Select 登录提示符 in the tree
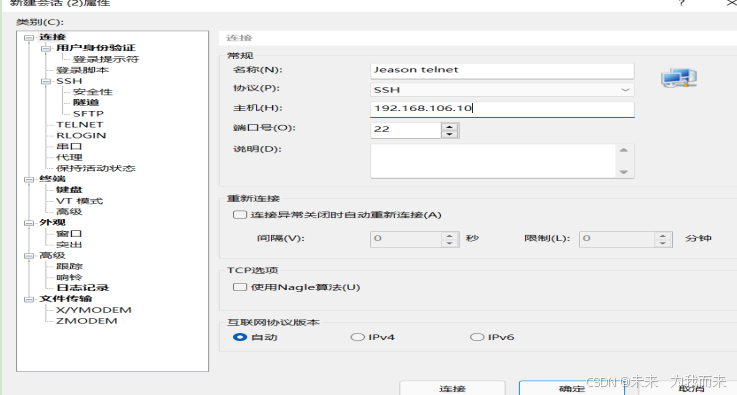 coord(106,59)
